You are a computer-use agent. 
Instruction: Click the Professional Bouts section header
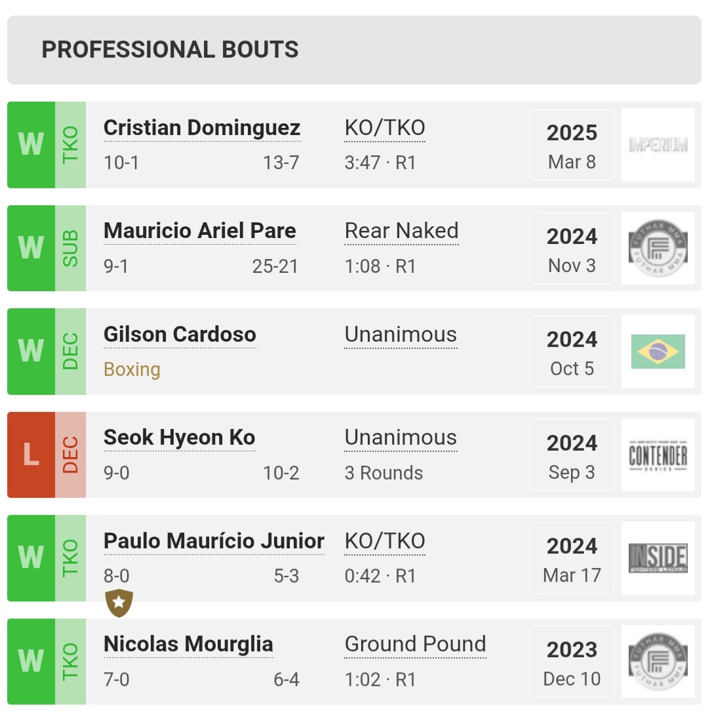point(170,50)
